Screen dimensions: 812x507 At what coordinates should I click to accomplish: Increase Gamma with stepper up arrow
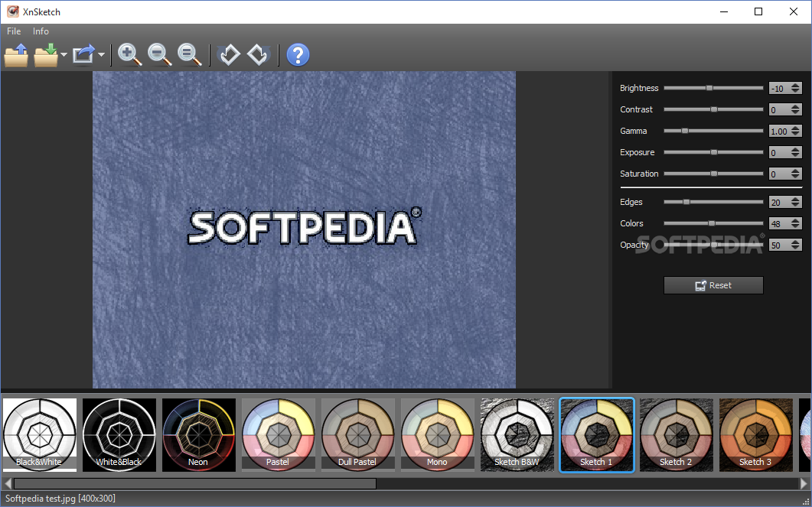tap(796, 128)
